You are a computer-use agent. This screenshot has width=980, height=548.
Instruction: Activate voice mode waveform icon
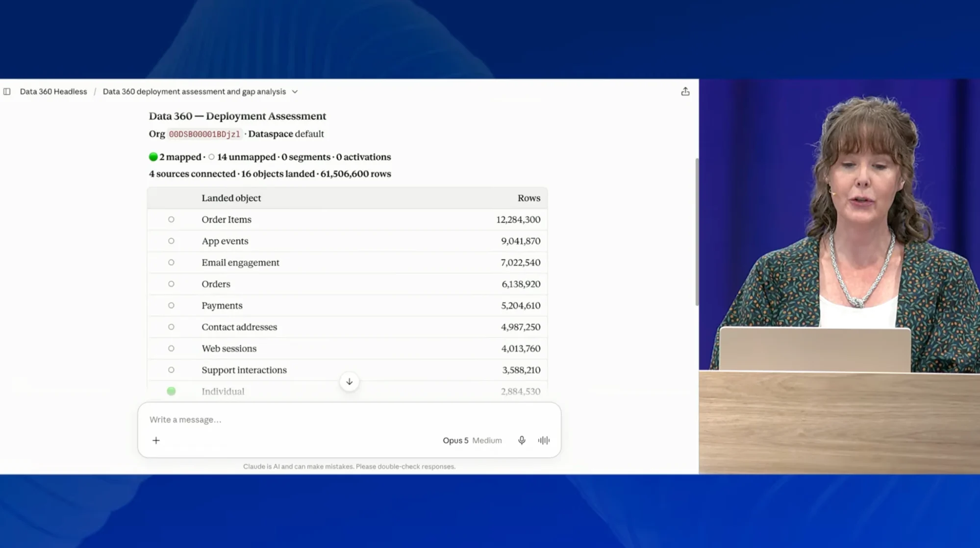544,441
